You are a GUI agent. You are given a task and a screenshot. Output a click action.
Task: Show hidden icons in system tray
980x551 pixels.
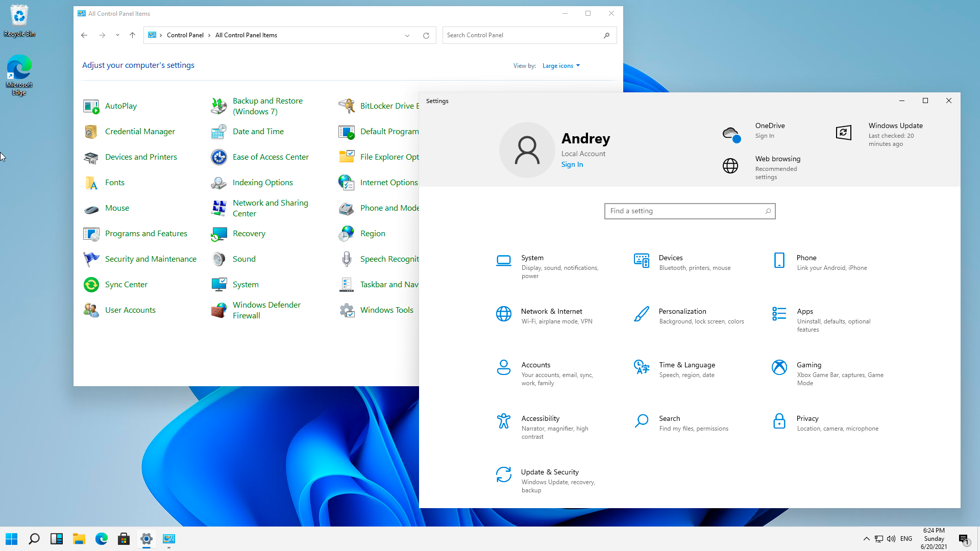[x=866, y=539]
